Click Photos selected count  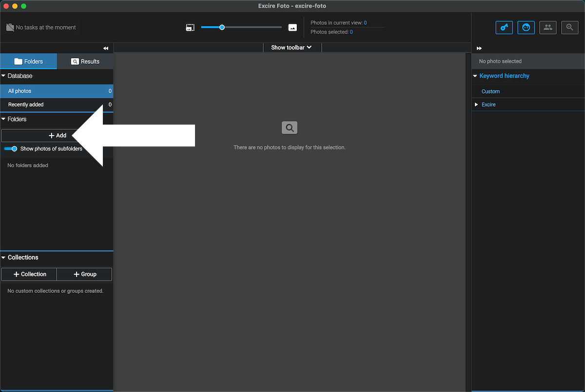351,32
